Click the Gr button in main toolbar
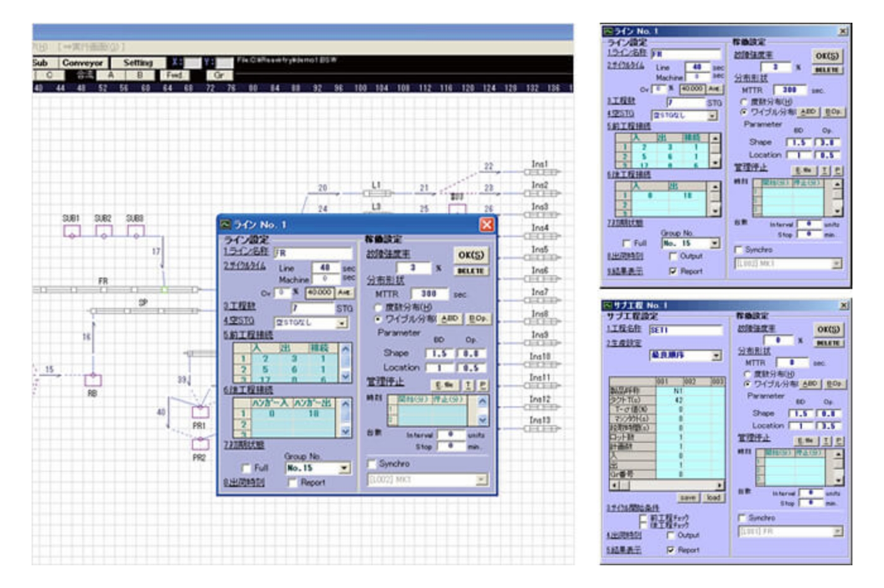 click(x=218, y=75)
